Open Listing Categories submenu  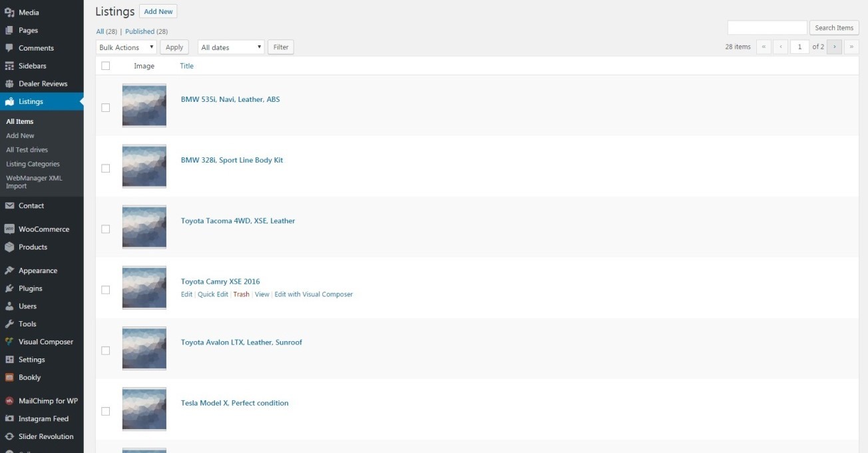point(33,164)
